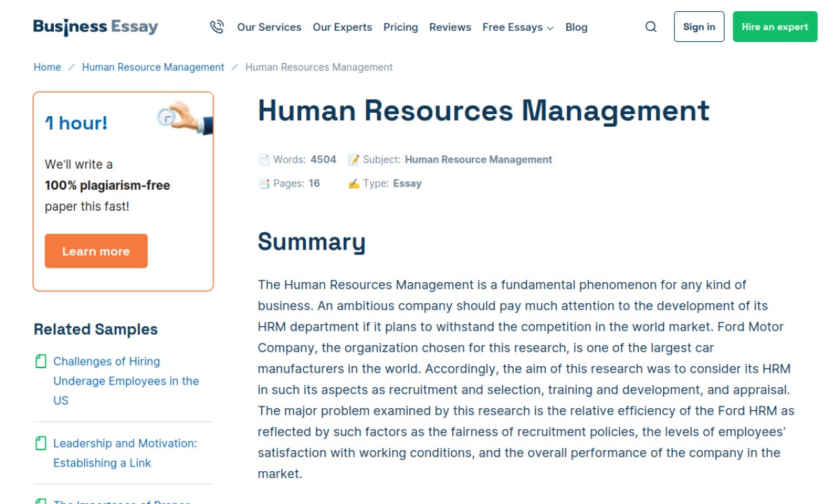Click the Words page icon
Image resolution: width=840 pixels, height=504 pixels.
(x=264, y=159)
